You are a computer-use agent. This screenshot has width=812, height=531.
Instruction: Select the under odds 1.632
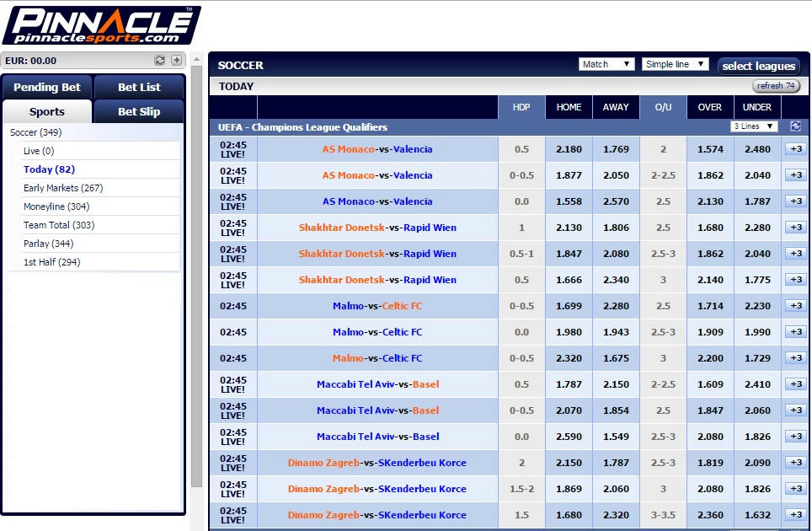tap(757, 515)
